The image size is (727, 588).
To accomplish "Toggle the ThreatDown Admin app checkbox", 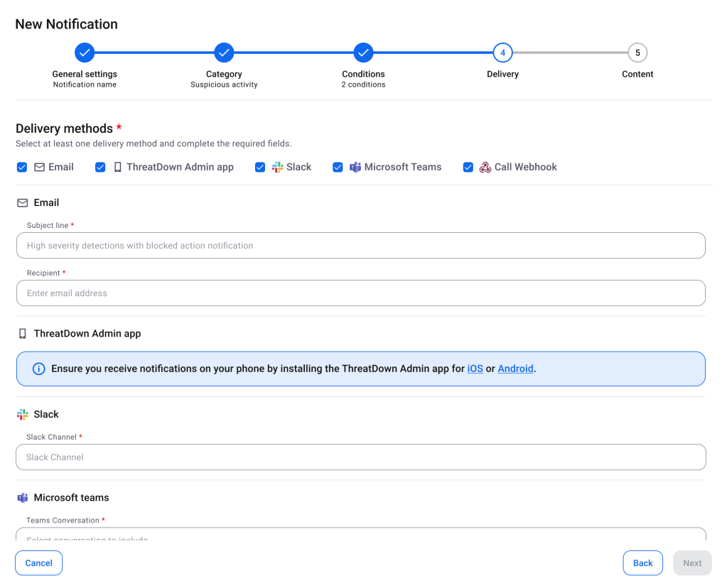I will [x=100, y=167].
